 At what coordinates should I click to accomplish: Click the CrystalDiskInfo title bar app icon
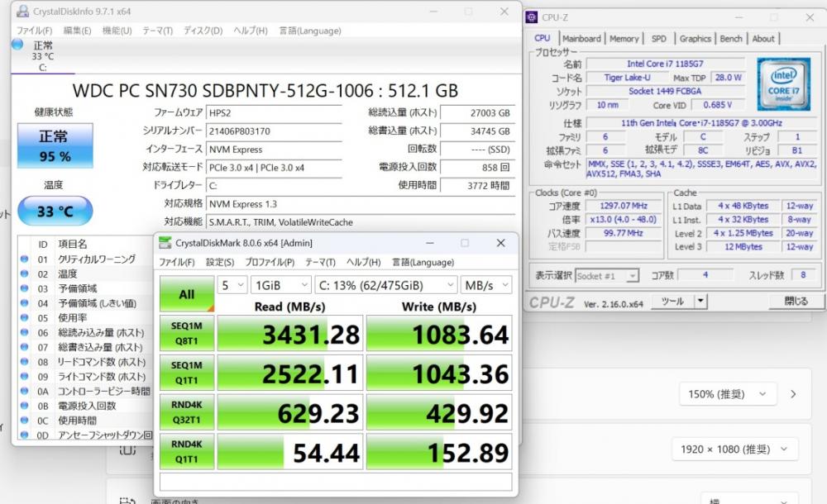22,12
